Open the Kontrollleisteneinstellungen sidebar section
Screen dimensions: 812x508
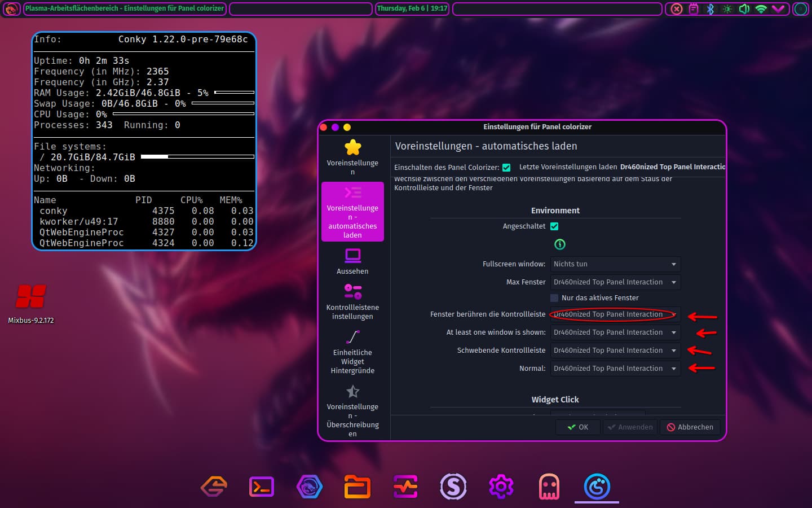click(352, 302)
